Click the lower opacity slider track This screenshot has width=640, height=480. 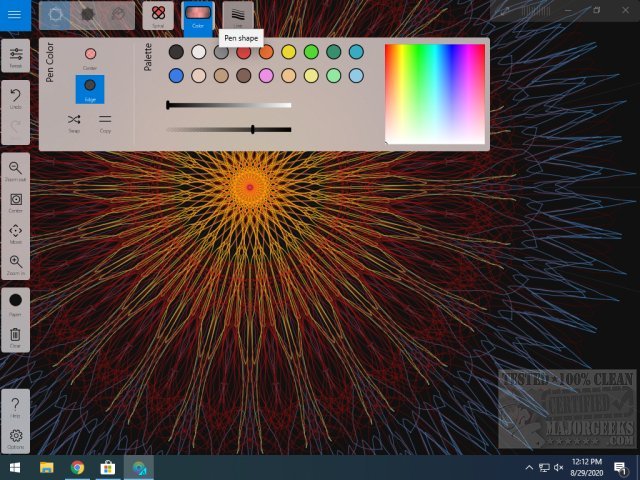[229, 129]
